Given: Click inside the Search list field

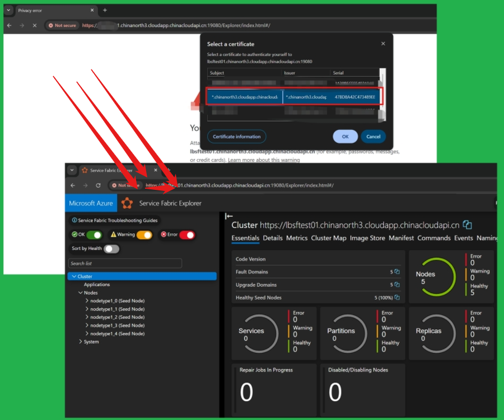Looking at the screenshot, I should tap(125, 263).
